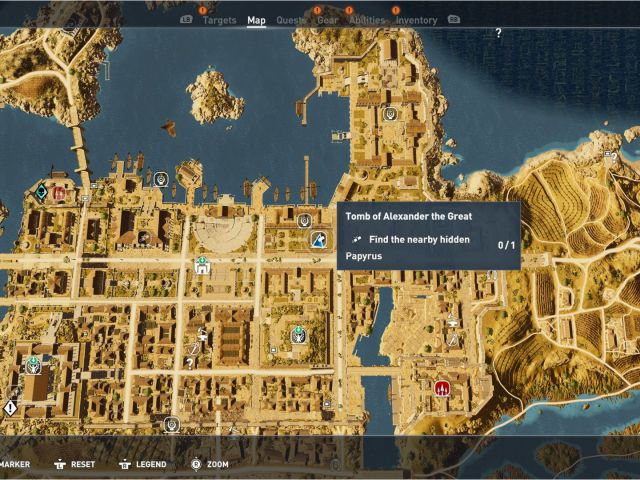The image size is (640, 480).
Task: Click the RESET button
Action: pyautogui.click(x=75, y=464)
